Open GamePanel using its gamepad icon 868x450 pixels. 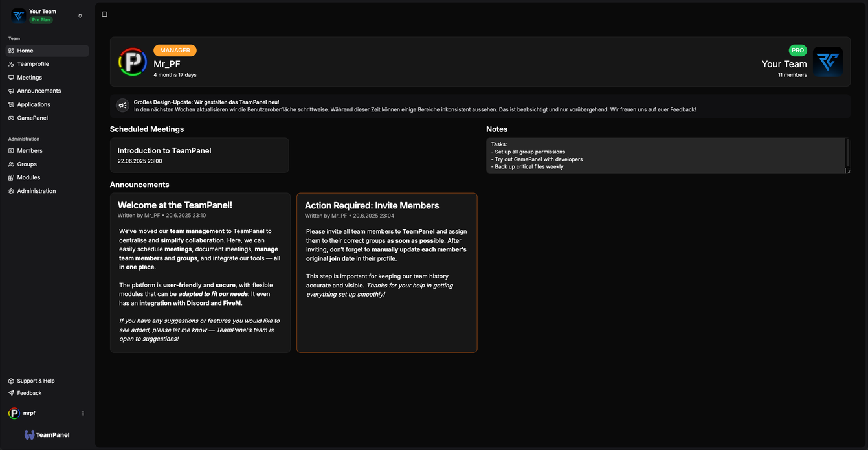pyautogui.click(x=11, y=118)
